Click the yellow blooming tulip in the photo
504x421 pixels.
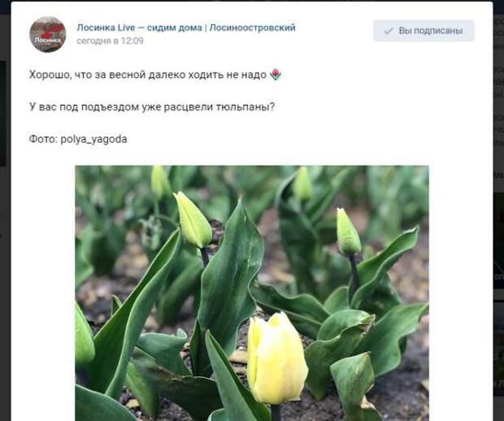pos(276,358)
